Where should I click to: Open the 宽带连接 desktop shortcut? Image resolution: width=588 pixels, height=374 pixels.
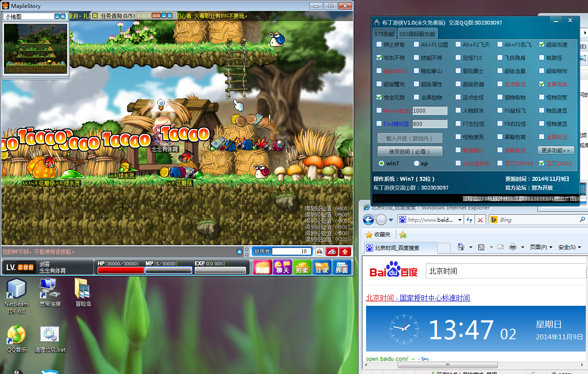point(50,293)
